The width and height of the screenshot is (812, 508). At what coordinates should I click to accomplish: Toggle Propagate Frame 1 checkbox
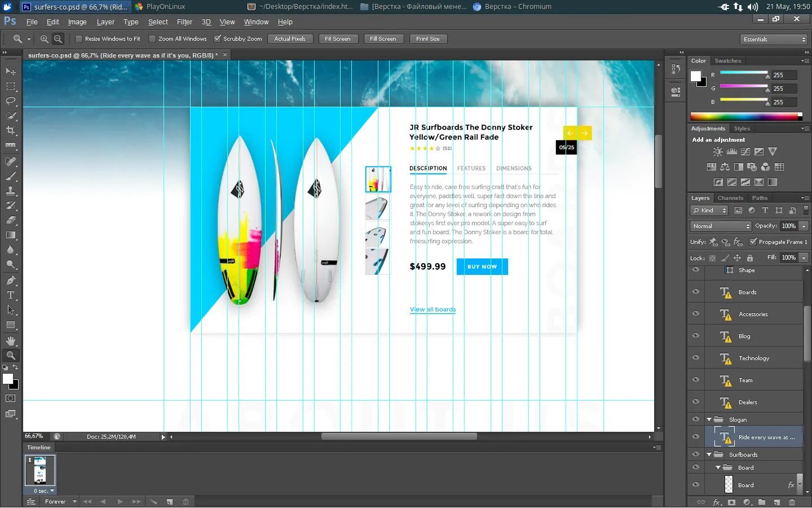[753, 242]
